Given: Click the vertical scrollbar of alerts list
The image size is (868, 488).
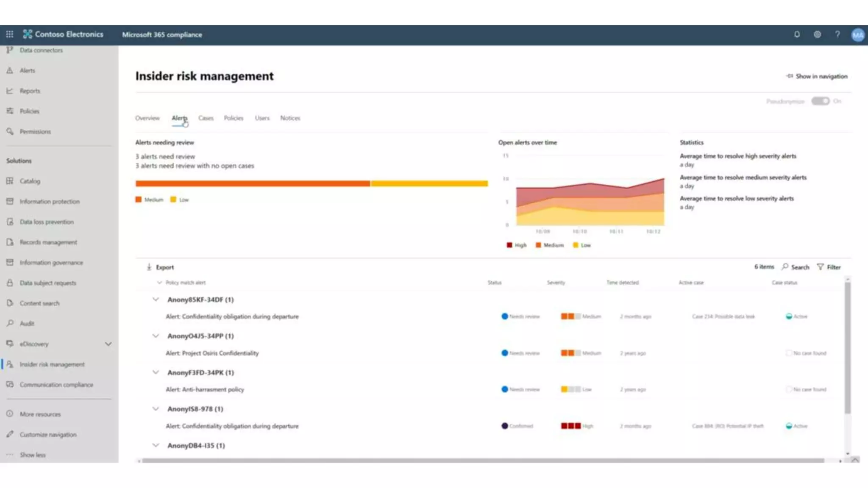Looking at the screenshot, I should pyautogui.click(x=847, y=347).
